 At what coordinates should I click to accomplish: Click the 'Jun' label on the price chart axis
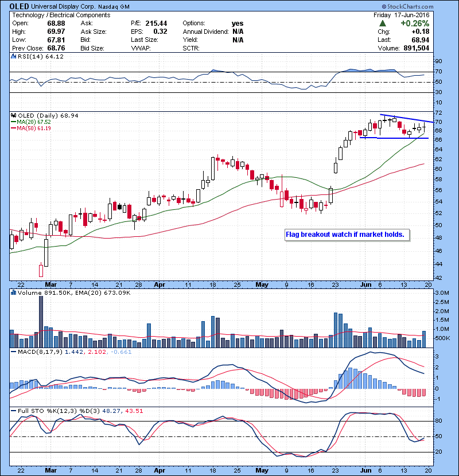click(365, 285)
